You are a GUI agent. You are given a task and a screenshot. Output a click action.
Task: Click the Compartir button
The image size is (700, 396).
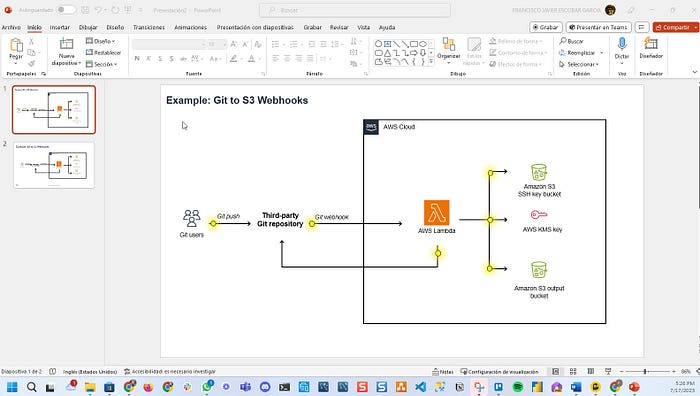675,27
